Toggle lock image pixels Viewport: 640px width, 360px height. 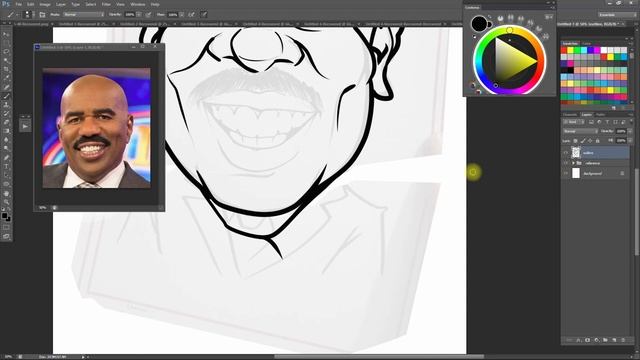583,141
